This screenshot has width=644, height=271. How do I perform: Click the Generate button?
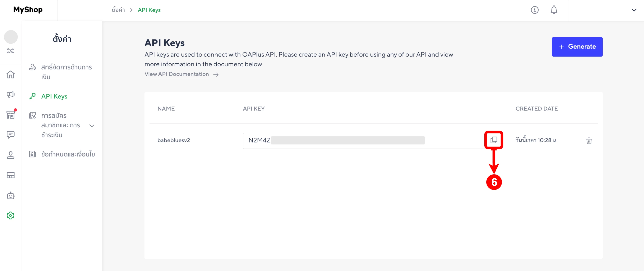577,47
